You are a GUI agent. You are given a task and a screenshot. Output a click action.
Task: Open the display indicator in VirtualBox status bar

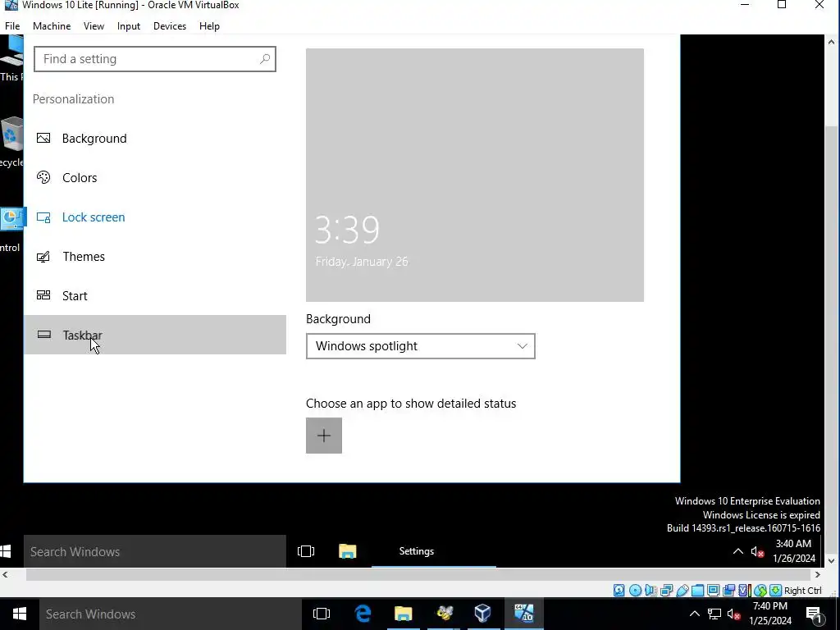713,591
